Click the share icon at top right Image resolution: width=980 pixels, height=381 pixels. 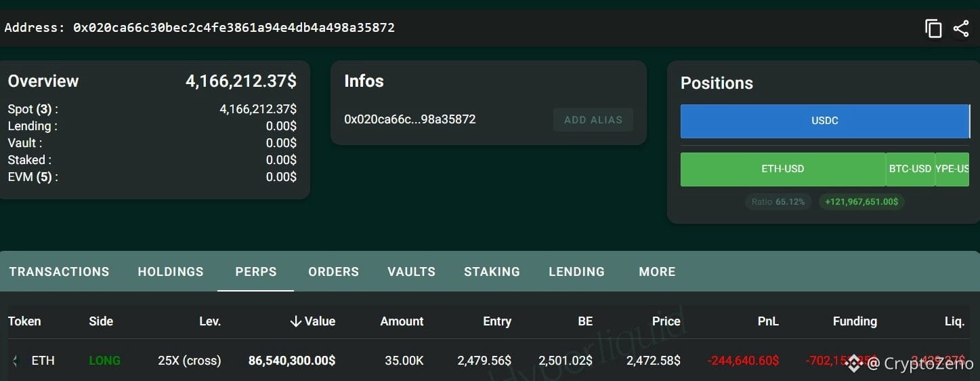[961, 28]
